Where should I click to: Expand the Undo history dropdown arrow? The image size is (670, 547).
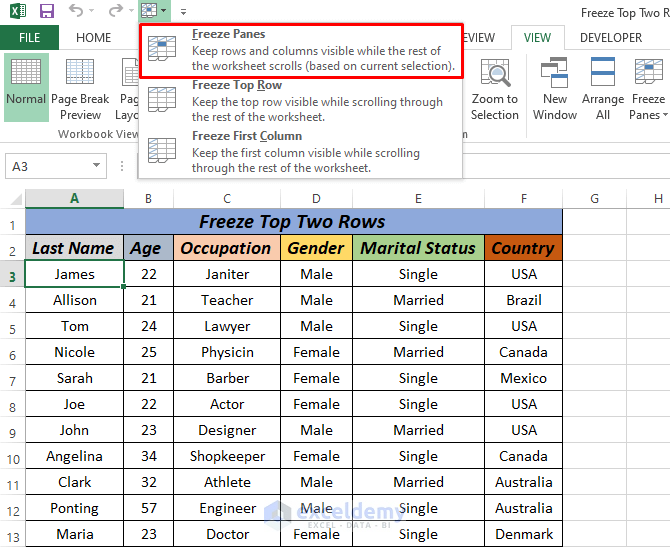pos(91,11)
